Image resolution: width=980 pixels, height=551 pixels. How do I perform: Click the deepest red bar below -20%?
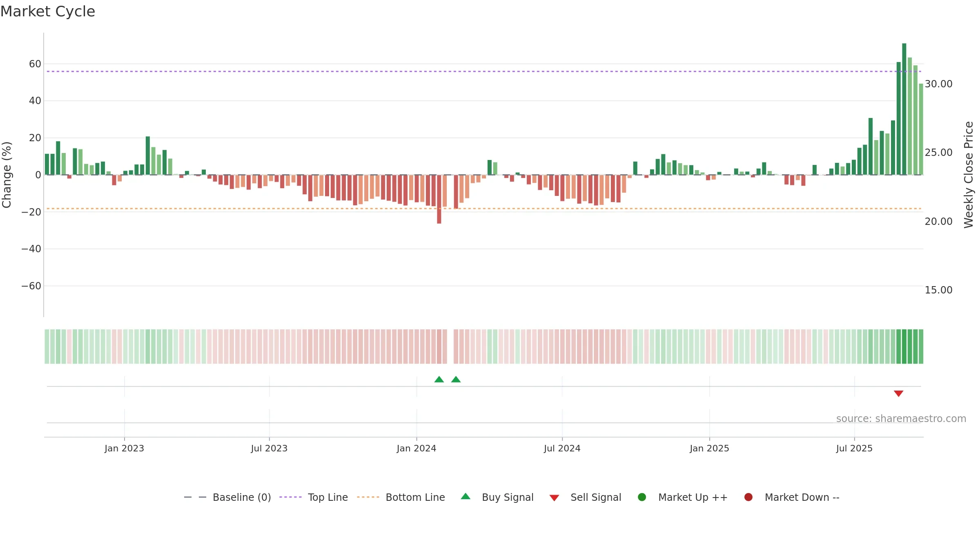click(439, 199)
